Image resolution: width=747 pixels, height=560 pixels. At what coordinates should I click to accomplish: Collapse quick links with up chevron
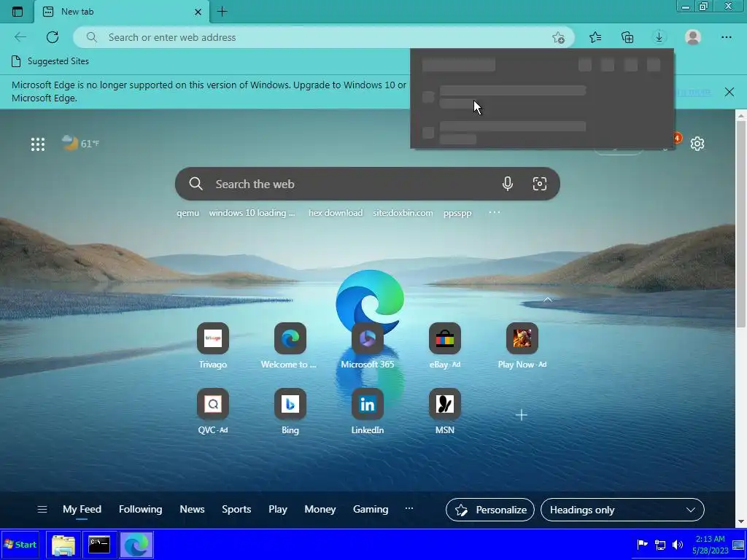point(547,300)
